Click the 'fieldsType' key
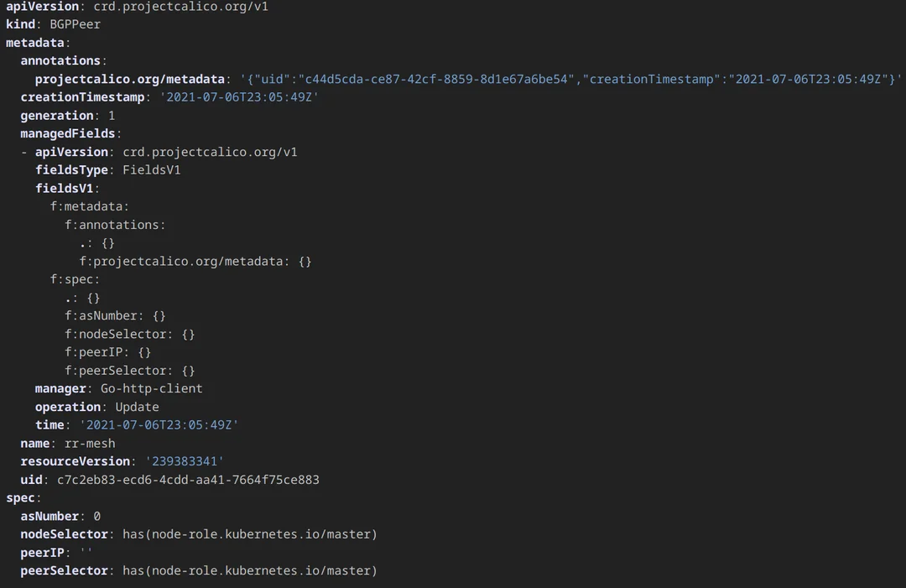This screenshot has width=906, height=588. tap(71, 169)
